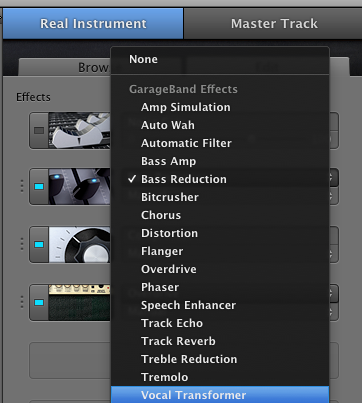Enable the first effect's gray power LED

point(39,130)
